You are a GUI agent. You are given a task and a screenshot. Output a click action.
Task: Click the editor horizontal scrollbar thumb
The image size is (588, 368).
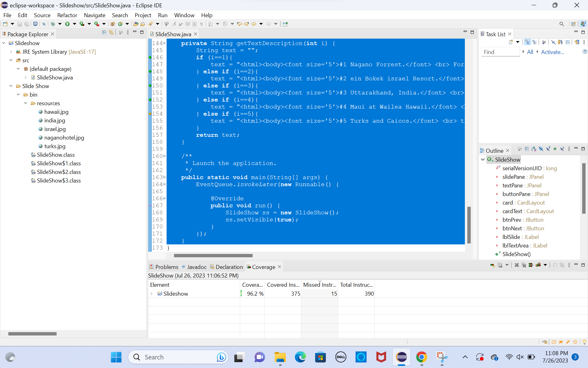213,255
